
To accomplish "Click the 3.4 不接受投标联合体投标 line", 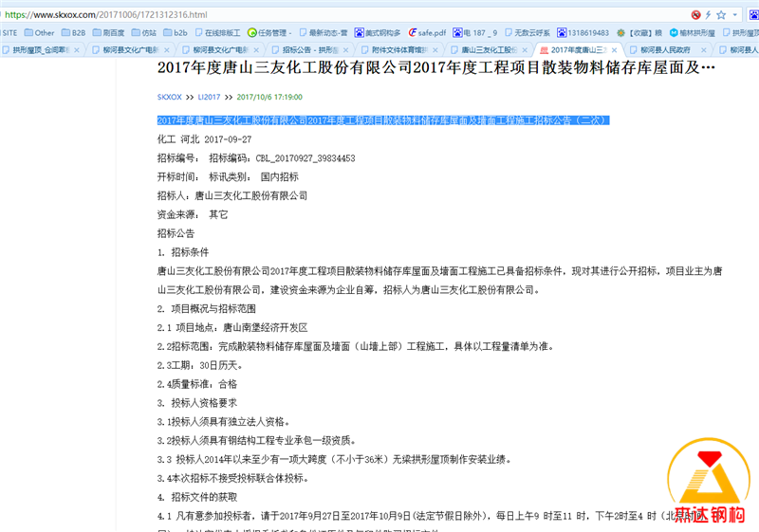I will pyautogui.click(x=232, y=479).
